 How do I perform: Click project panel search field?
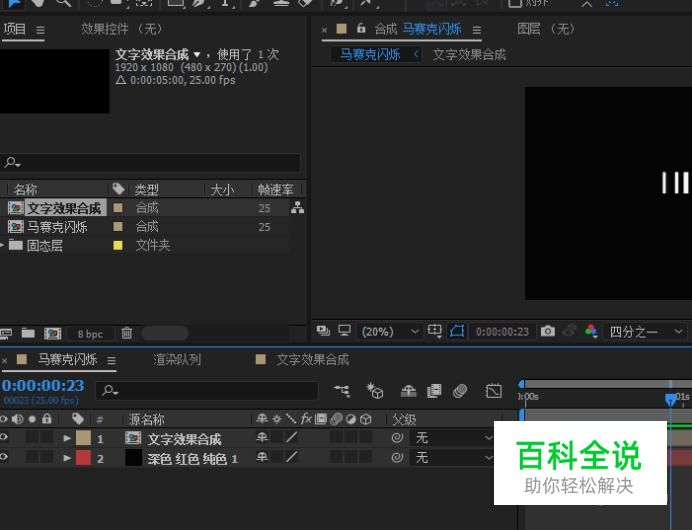[150, 162]
